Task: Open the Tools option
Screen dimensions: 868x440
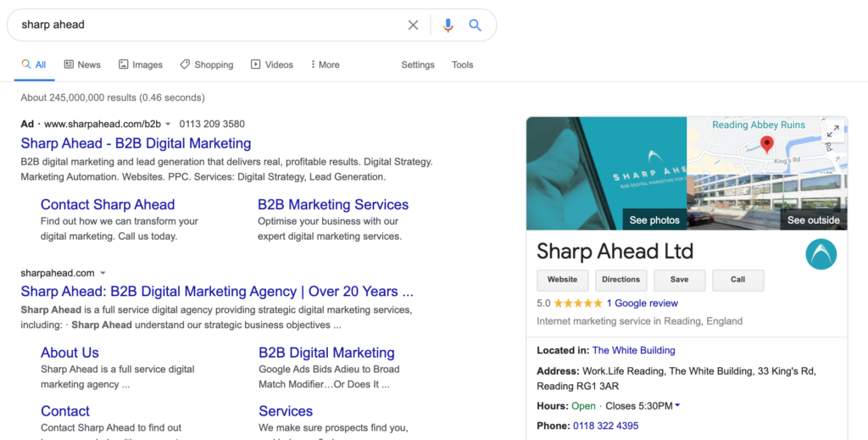Action: click(x=462, y=64)
